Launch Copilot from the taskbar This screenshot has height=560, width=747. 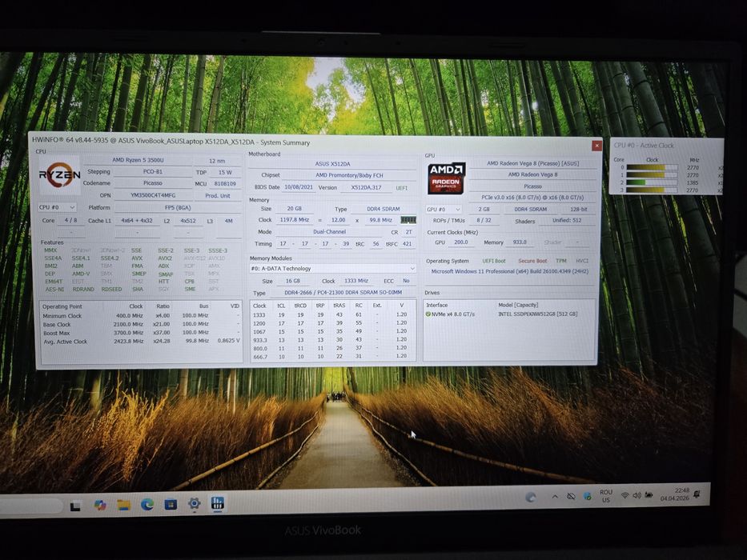pos(99,505)
